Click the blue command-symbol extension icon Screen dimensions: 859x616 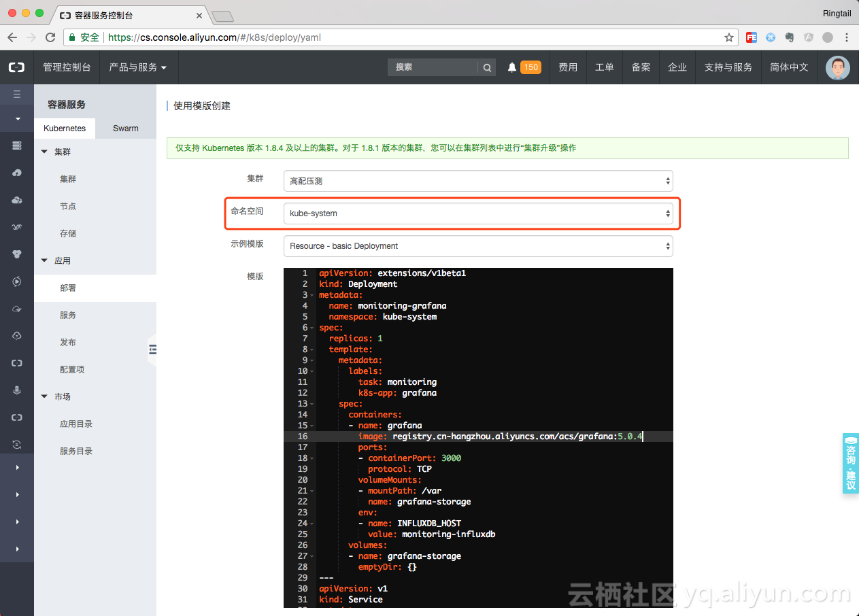pyautogui.click(x=771, y=37)
